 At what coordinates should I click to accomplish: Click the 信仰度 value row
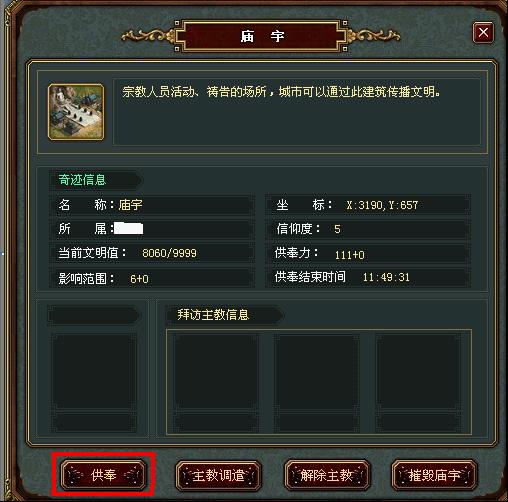[x=368, y=229]
